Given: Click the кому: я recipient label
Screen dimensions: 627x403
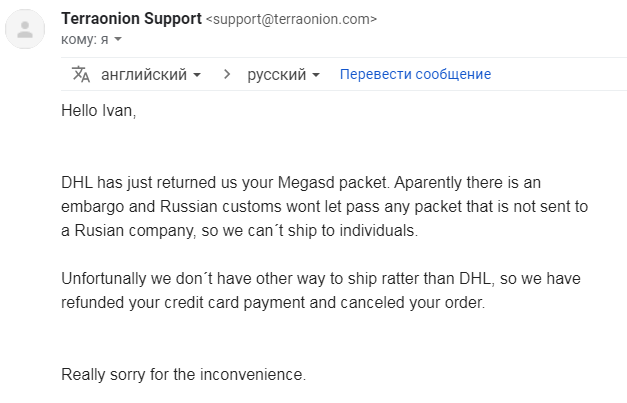Looking at the screenshot, I should point(85,39).
